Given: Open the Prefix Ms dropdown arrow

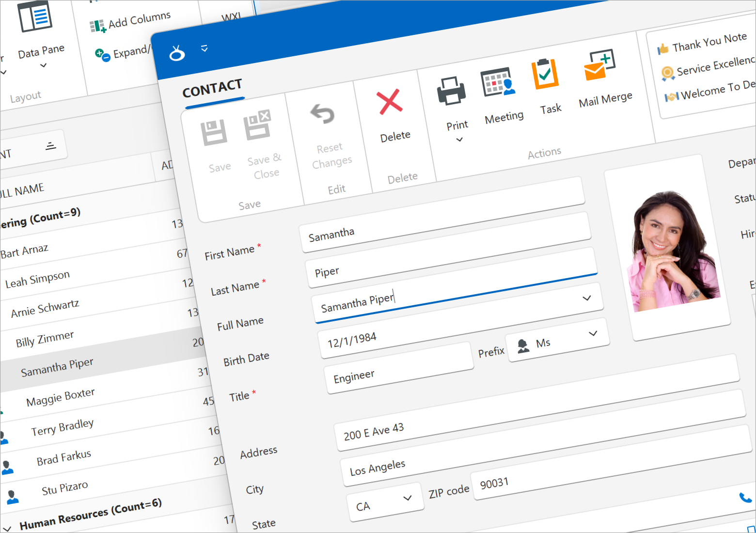Looking at the screenshot, I should 593,333.
